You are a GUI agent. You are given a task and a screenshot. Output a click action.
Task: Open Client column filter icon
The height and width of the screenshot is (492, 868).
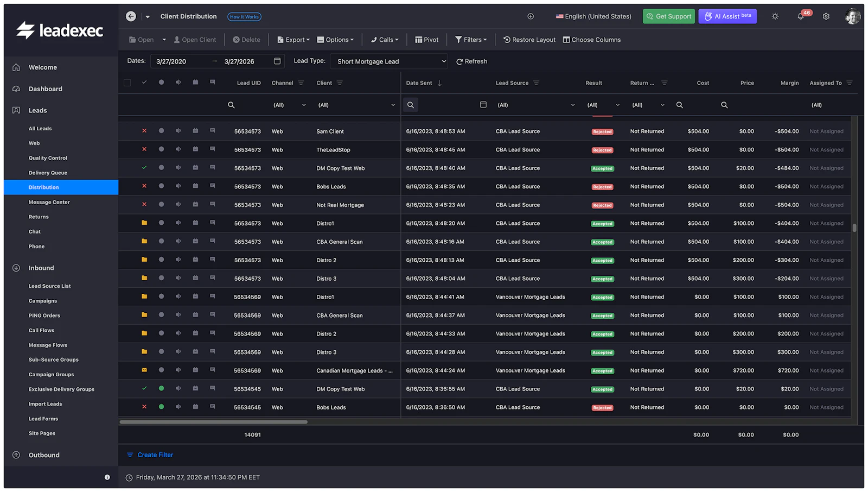pyautogui.click(x=340, y=83)
